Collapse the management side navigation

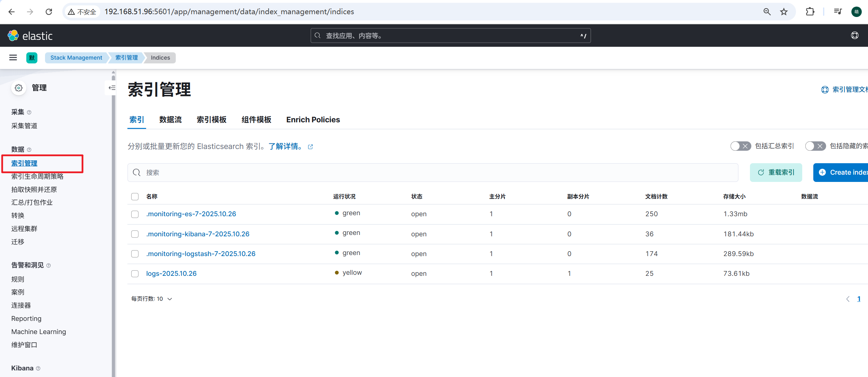111,88
